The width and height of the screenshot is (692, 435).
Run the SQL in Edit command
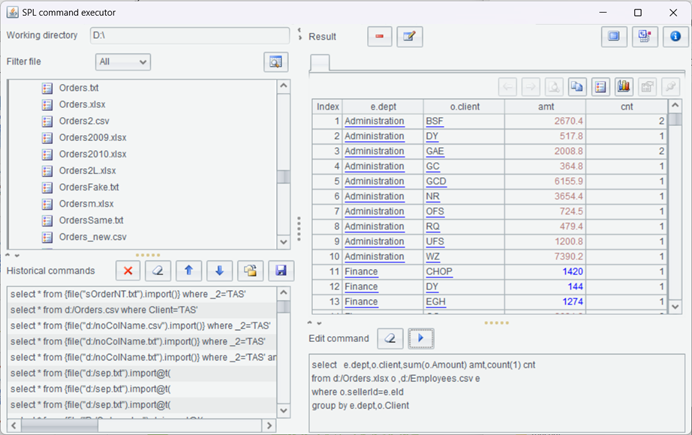pos(422,339)
